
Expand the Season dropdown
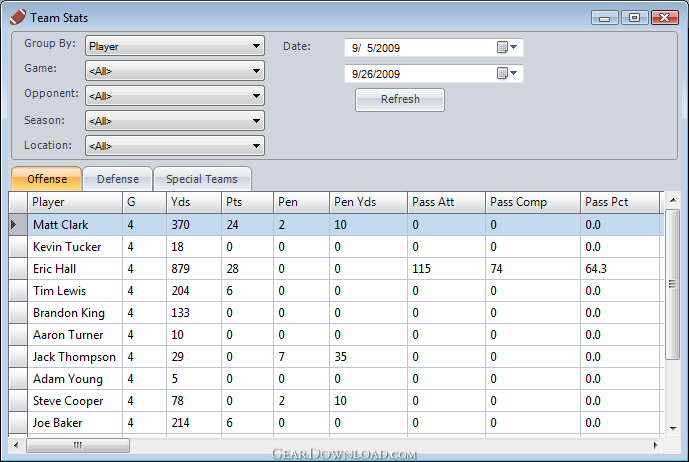click(175, 121)
